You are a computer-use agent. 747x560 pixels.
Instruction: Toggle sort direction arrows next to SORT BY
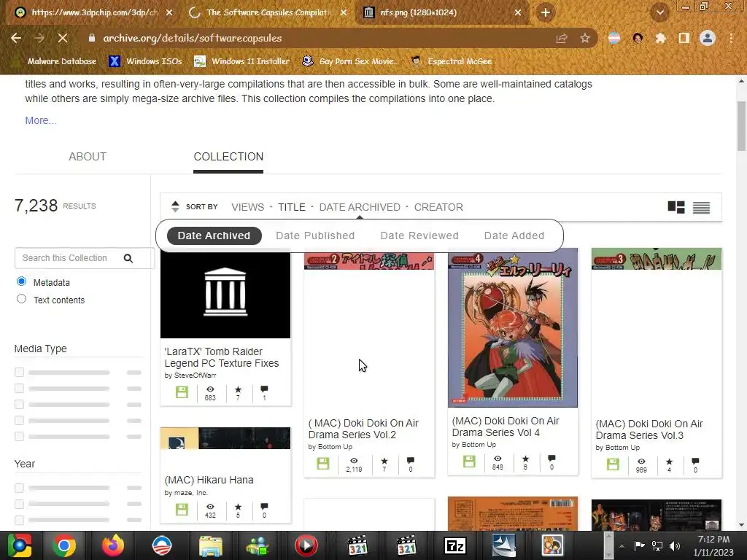(175, 206)
